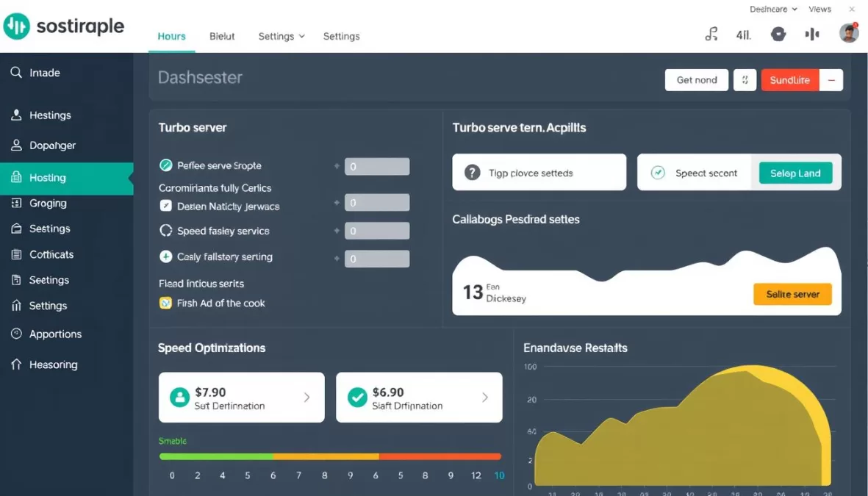Open the profile avatar with notification badge

pyautogui.click(x=849, y=33)
